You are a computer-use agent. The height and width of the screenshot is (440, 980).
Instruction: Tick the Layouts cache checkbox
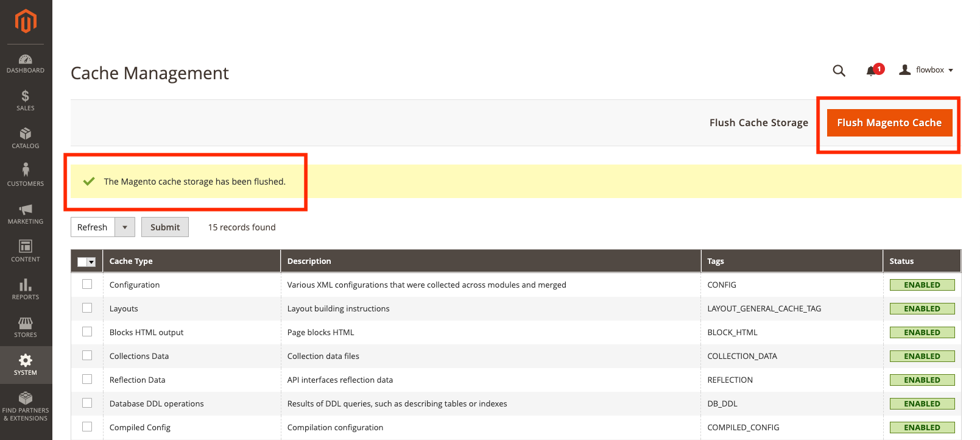click(x=87, y=308)
